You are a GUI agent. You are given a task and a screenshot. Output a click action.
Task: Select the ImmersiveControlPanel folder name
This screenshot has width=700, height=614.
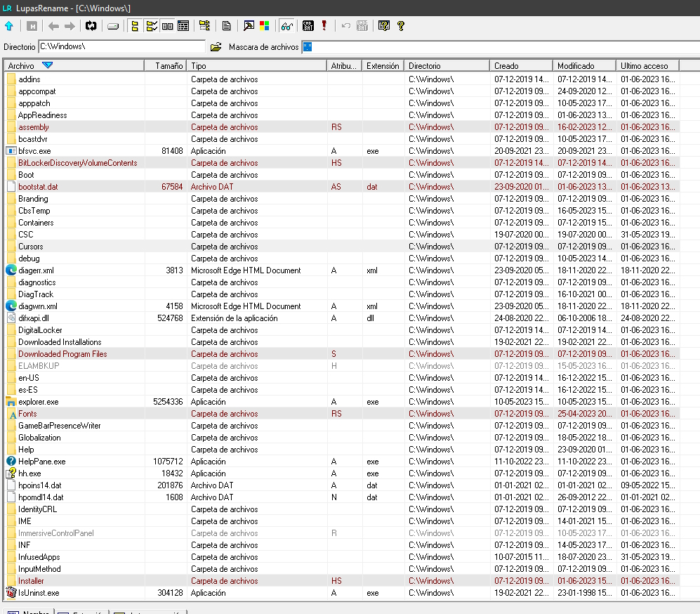point(55,533)
